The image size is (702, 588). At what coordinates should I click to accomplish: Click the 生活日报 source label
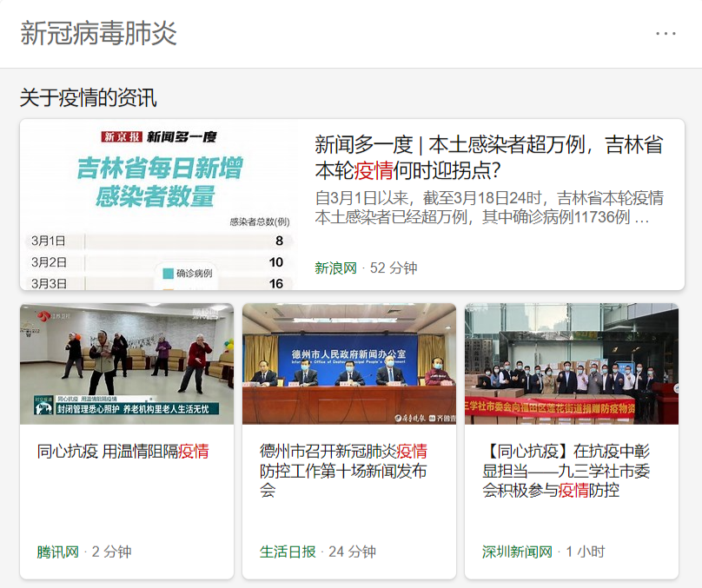pyautogui.click(x=288, y=552)
